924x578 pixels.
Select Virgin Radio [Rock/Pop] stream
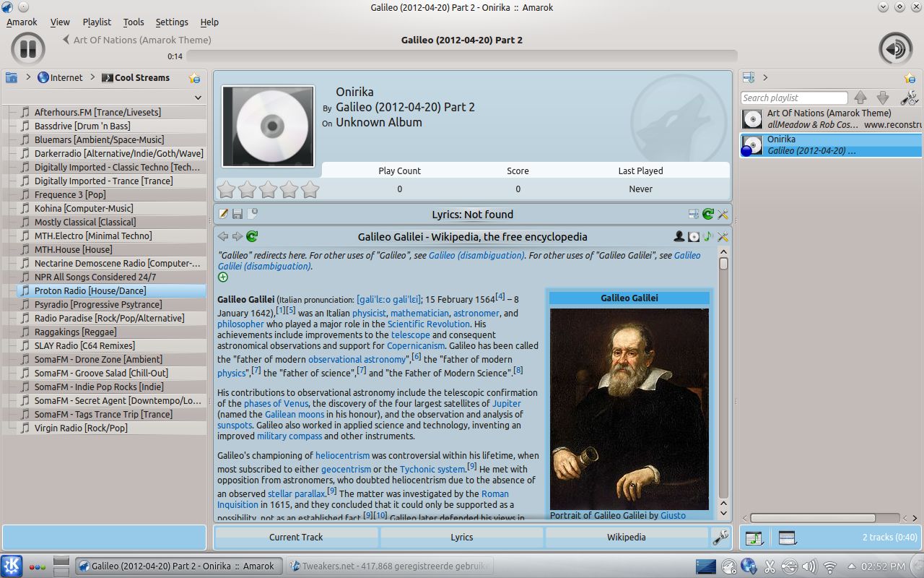point(105,428)
